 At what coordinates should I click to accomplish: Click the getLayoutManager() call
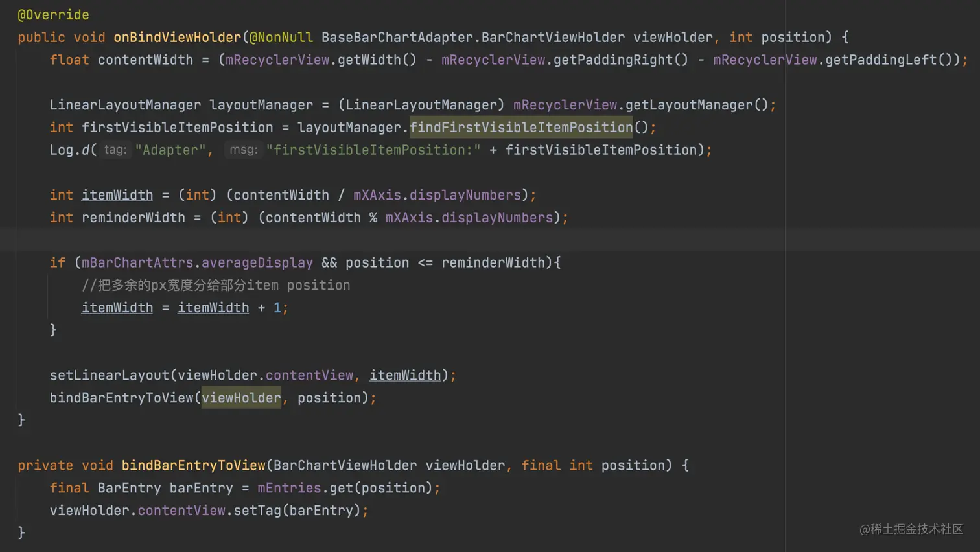[x=697, y=105]
